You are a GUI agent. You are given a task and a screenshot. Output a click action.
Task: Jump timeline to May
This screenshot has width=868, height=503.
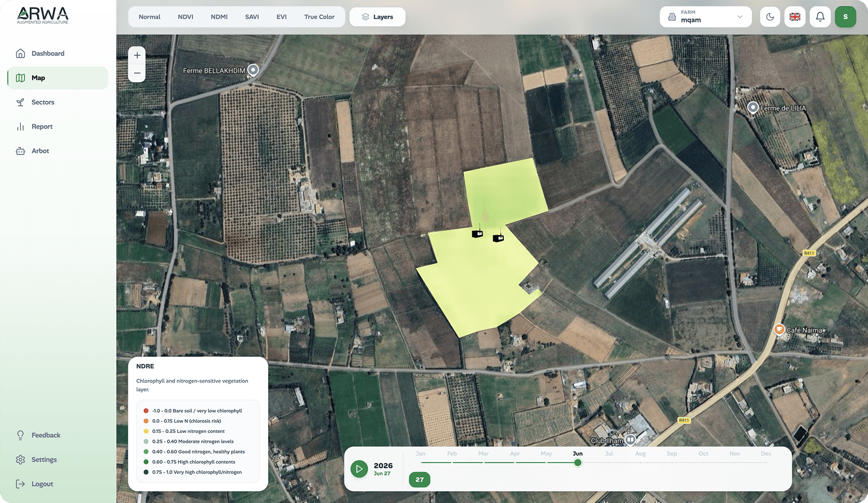coord(546,454)
